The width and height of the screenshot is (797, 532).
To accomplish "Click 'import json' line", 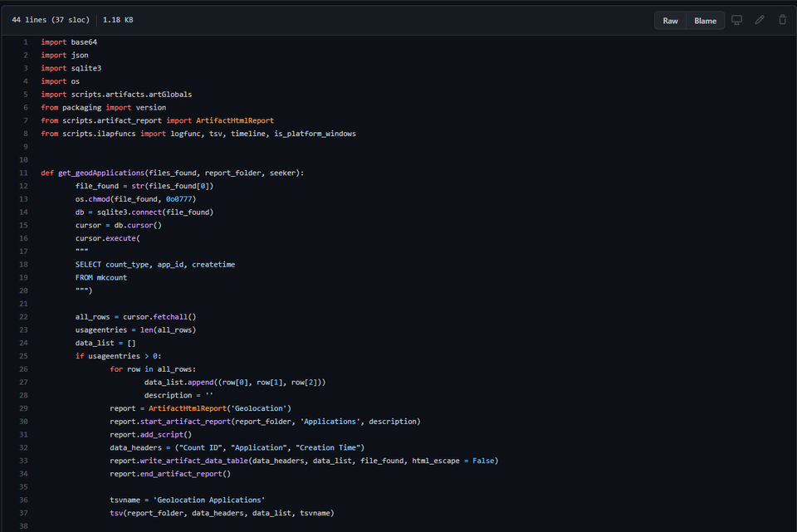I will [x=65, y=55].
